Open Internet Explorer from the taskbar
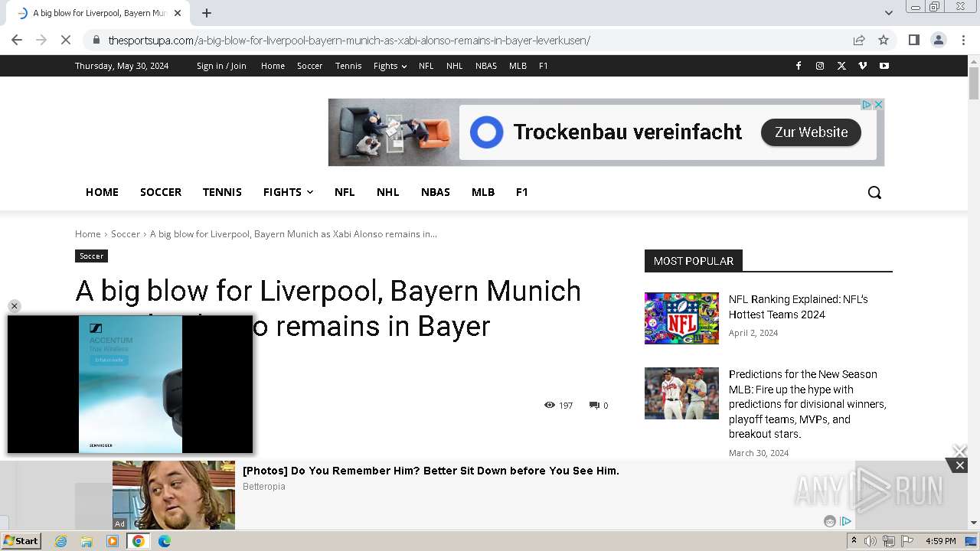 click(x=60, y=541)
